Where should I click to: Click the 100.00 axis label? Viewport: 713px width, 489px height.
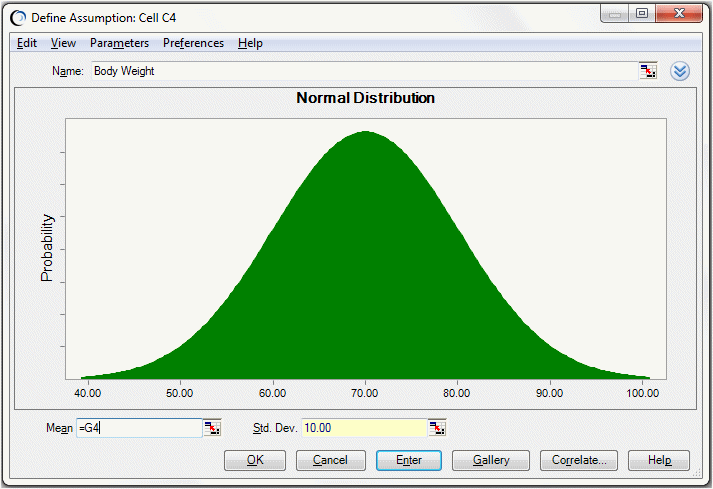tap(643, 393)
